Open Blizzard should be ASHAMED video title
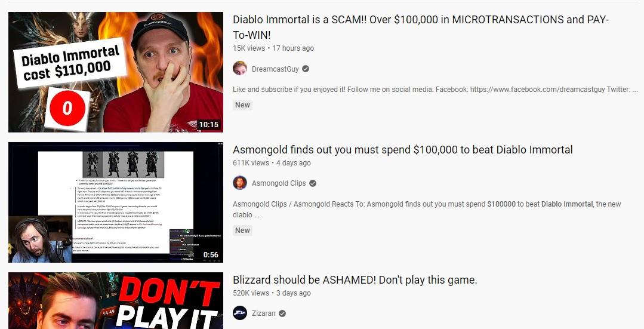Image resolution: width=644 pixels, height=329 pixels. pyautogui.click(x=355, y=279)
